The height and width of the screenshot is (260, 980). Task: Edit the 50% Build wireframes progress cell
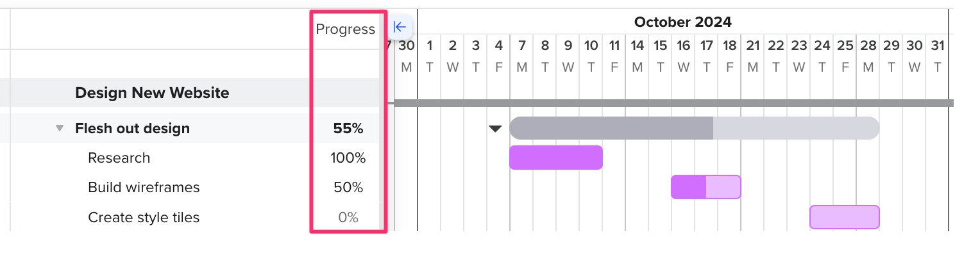(348, 187)
